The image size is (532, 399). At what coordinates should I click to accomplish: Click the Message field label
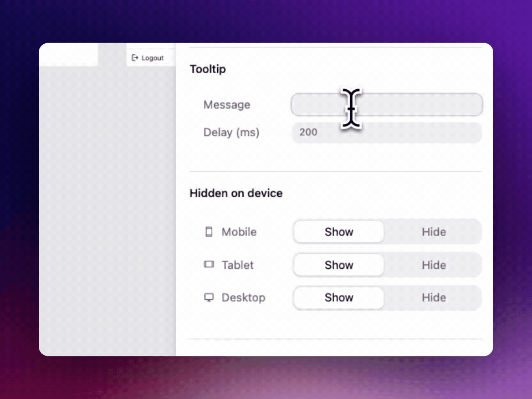point(227,105)
